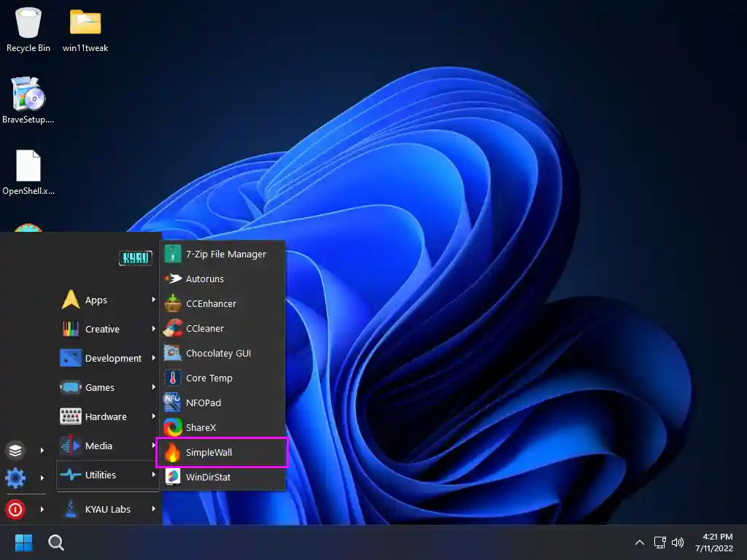Click the highlighted SimpleWall flame icon
This screenshot has width=747, height=560.
click(172, 452)
